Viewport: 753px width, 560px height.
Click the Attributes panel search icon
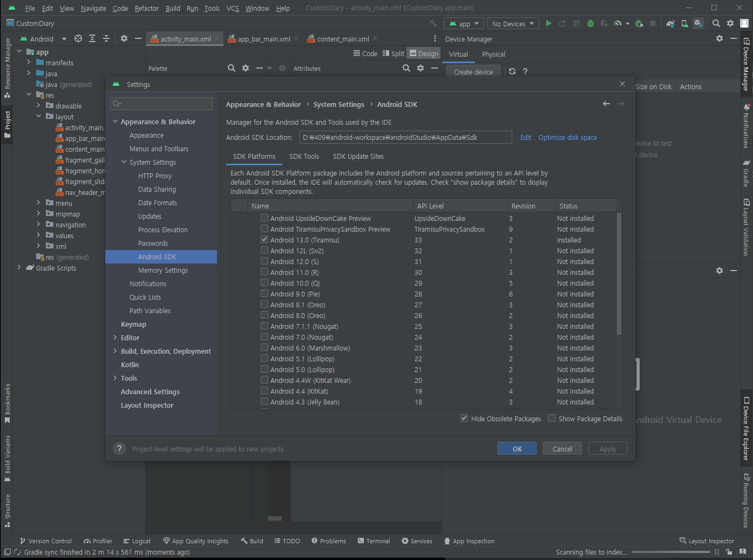[406, 68]
